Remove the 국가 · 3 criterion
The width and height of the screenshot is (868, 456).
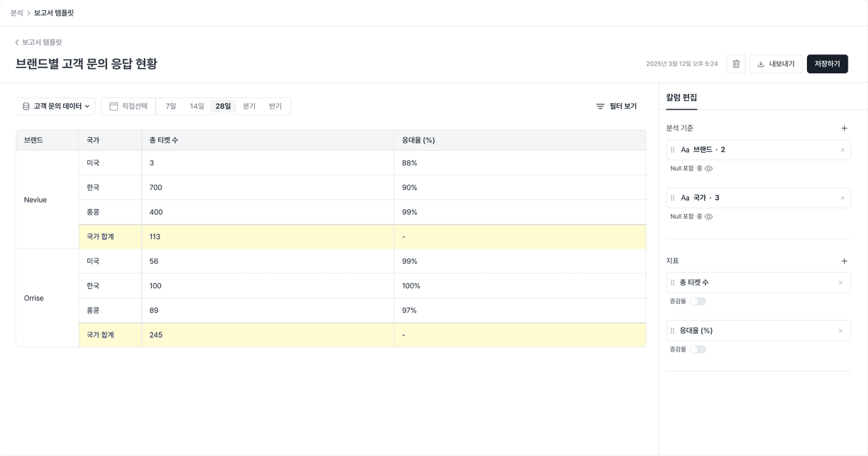pyautogui.click(x=843, y=198)
